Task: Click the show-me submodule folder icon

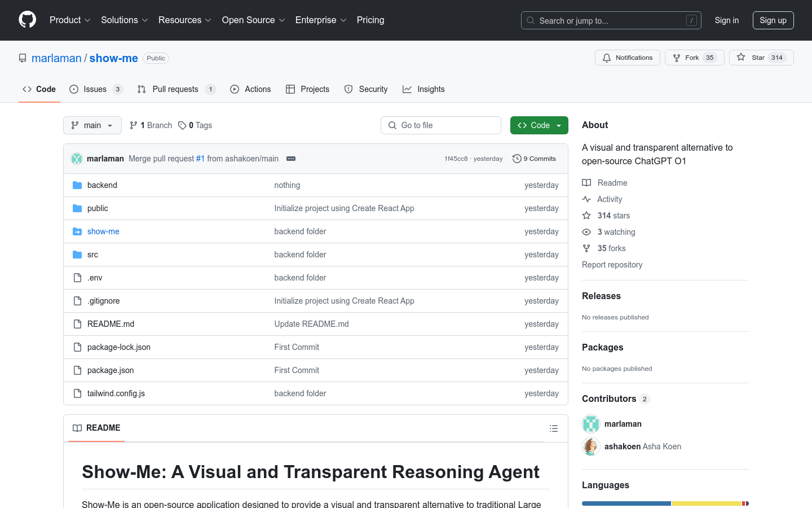Action: click(x=77, y=231)
